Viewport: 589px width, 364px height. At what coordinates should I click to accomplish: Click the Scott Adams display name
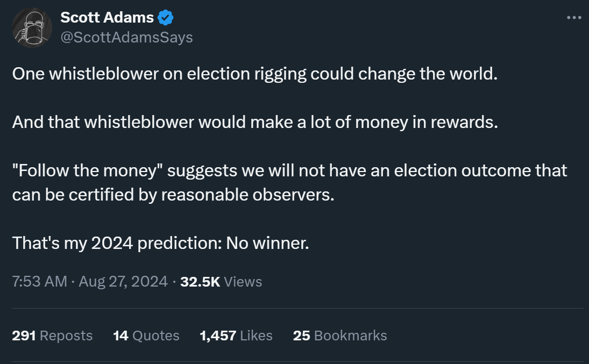(107, 18)
